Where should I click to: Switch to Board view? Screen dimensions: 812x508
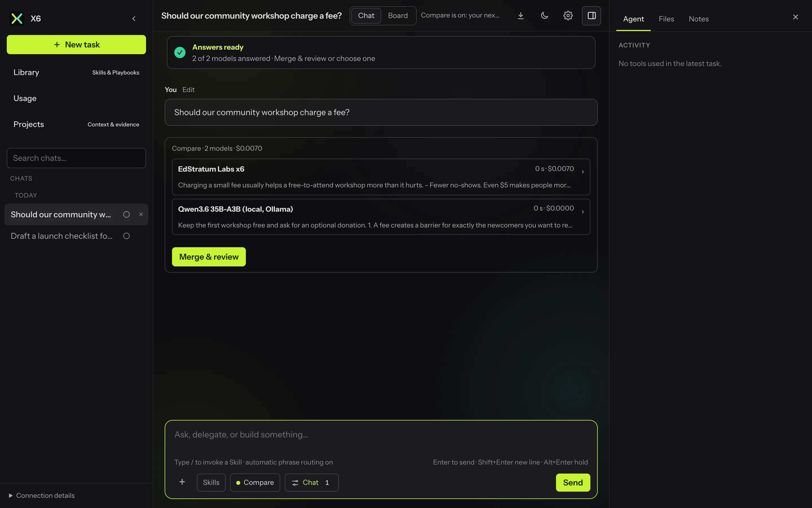point(398,16)
